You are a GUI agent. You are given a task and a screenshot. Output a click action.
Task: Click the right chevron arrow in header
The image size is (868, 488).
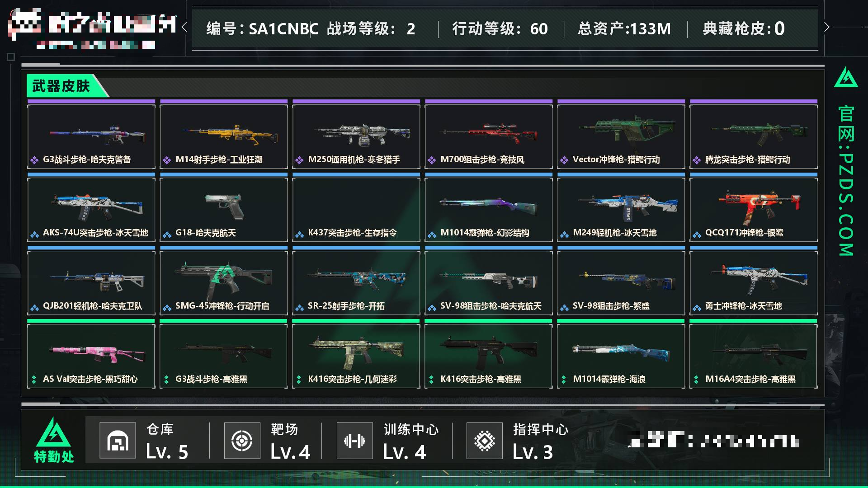(x=826, y=27)
